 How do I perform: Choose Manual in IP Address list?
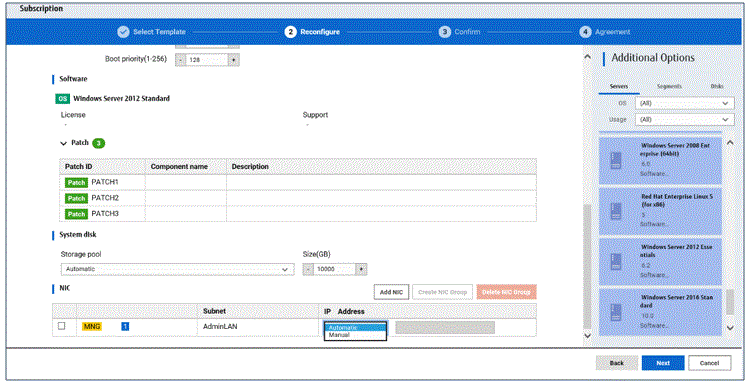[x=355, y=335]
